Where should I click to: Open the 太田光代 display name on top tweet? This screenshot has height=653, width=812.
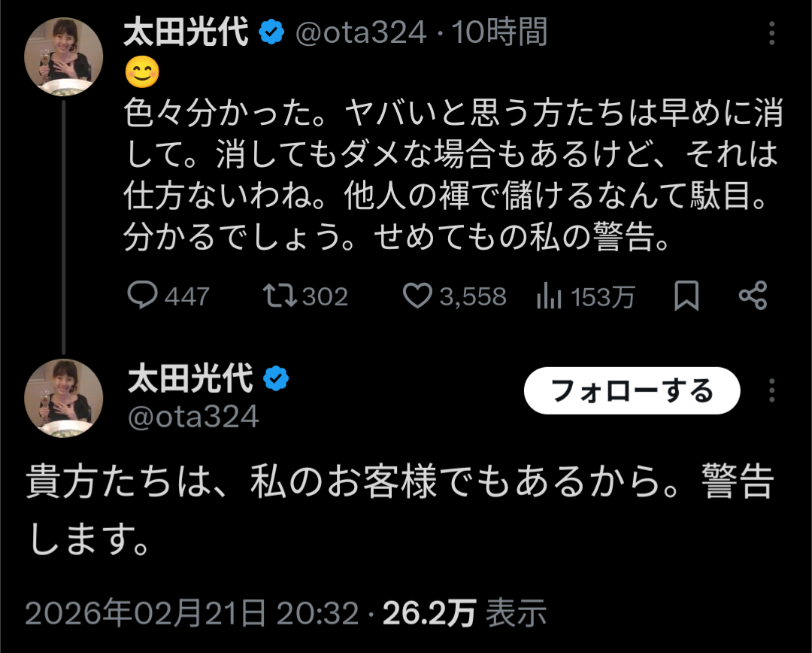point(186,32)
